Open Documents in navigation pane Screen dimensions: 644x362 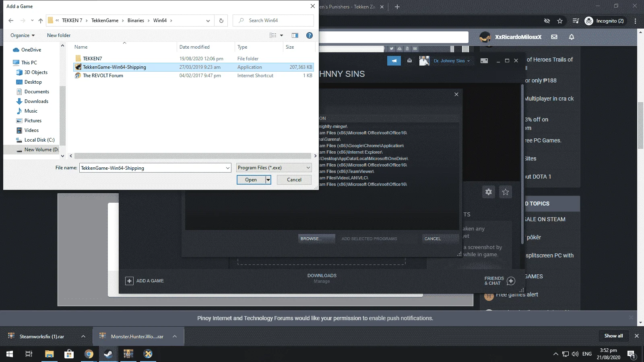pyautogui.click(x=37, y=92)
